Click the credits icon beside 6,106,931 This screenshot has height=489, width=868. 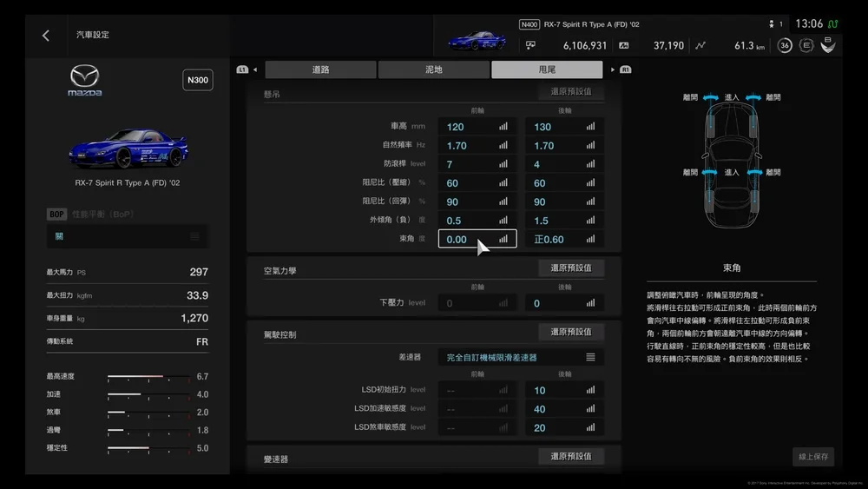tap(530, 45)
